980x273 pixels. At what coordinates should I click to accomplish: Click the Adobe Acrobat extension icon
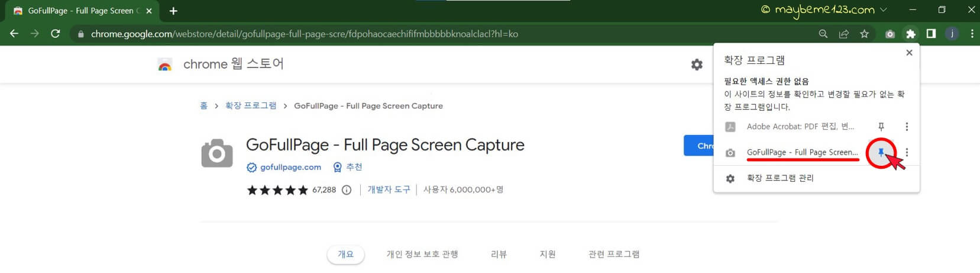730,127
